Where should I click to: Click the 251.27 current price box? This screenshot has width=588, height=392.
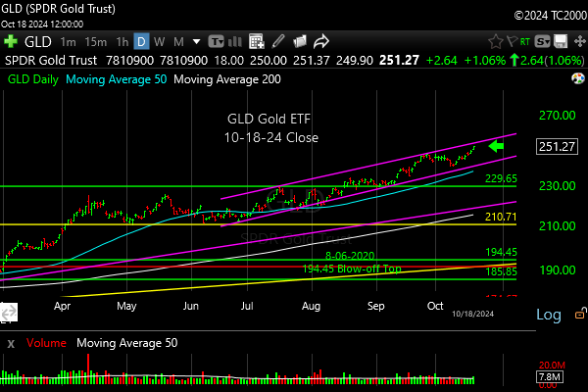557,147
